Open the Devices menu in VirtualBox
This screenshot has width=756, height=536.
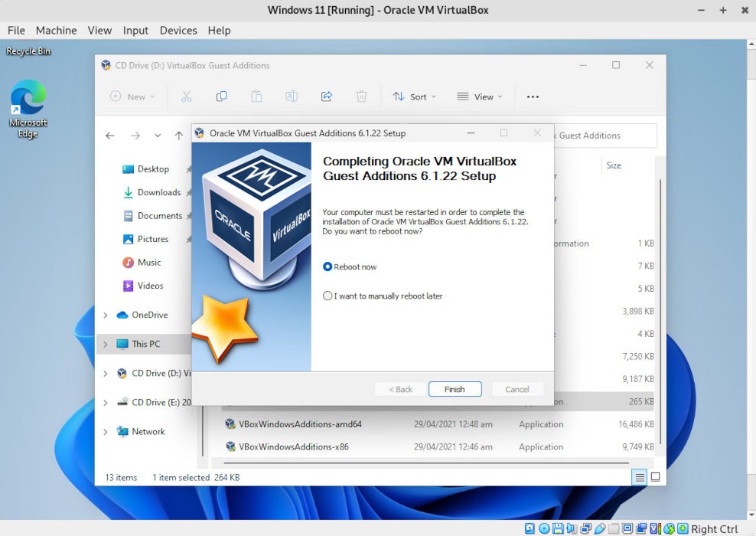178,31
